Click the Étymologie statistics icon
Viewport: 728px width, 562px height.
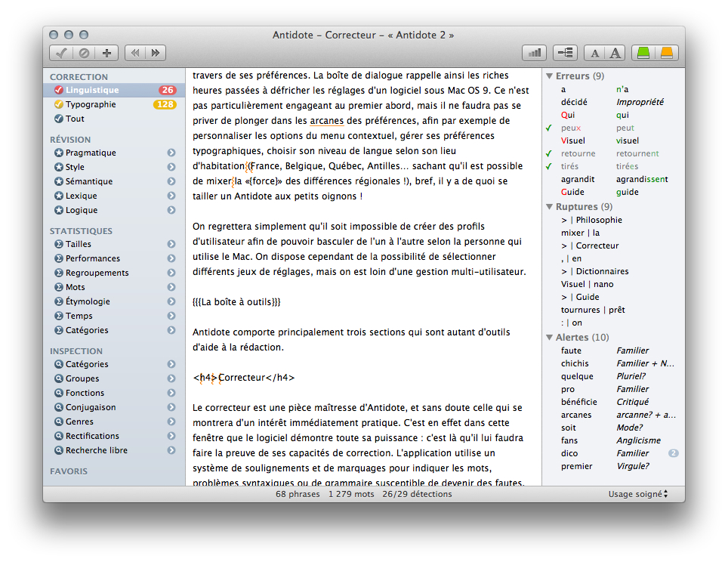58,302
